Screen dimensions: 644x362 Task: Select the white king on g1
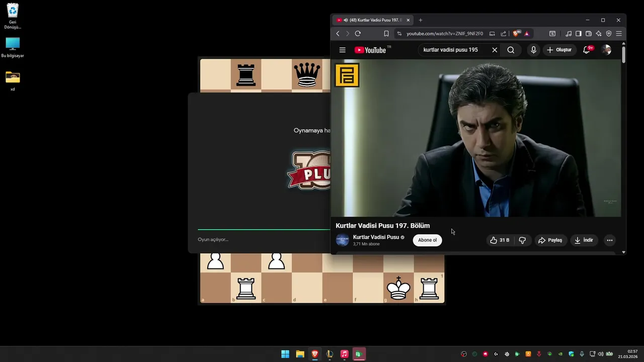(398, 288)
